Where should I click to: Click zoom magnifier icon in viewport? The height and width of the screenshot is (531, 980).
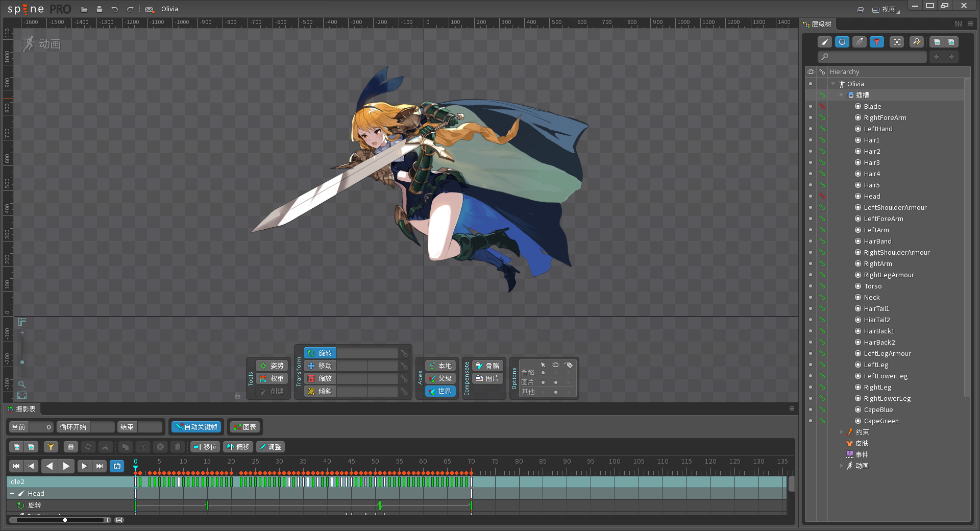click(x=22, y=384)
